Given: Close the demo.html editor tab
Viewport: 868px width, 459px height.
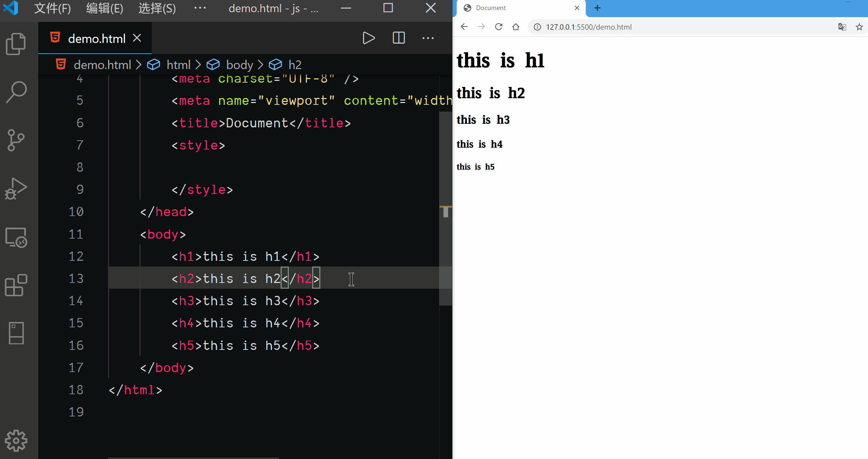Looking at the screenshot, I should pos(137,38).
